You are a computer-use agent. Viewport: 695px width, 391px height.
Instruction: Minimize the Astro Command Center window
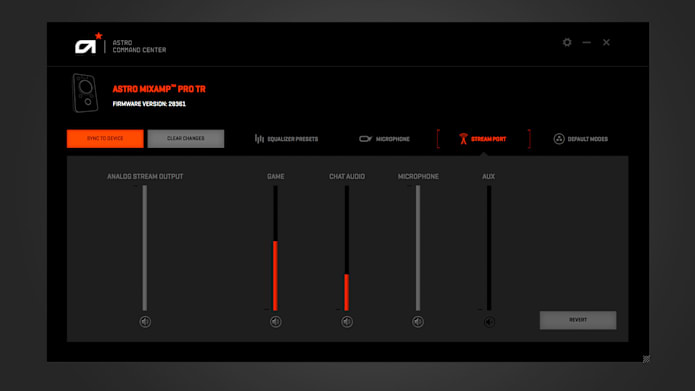pyautogui.click(x=586, y=43)
